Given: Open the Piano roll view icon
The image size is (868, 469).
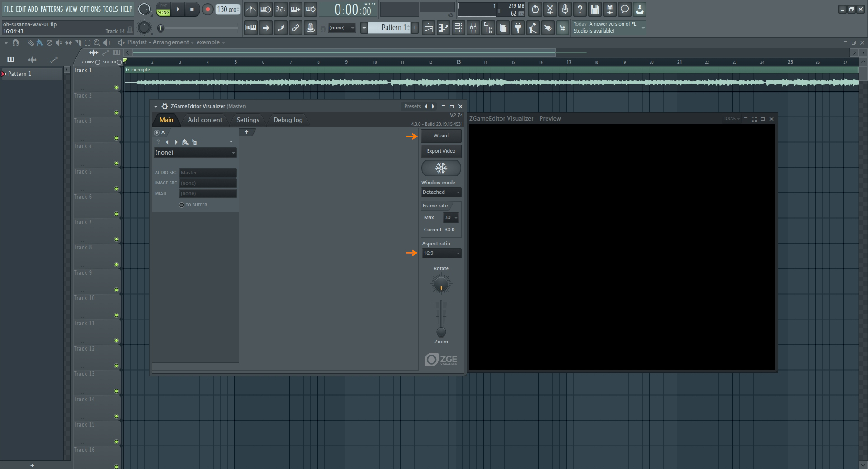Looking at the screenshot, I should click(x=443, y=28).
